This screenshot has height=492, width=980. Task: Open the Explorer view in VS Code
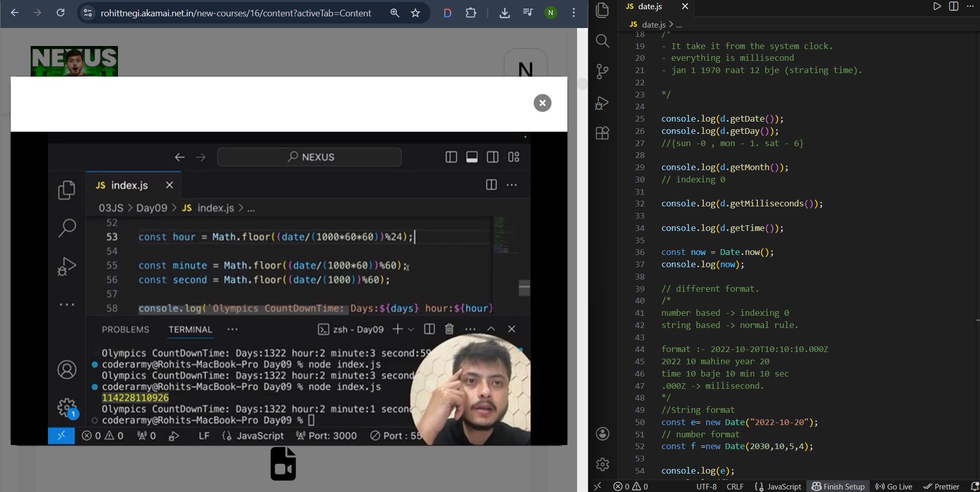click(603, 10)
